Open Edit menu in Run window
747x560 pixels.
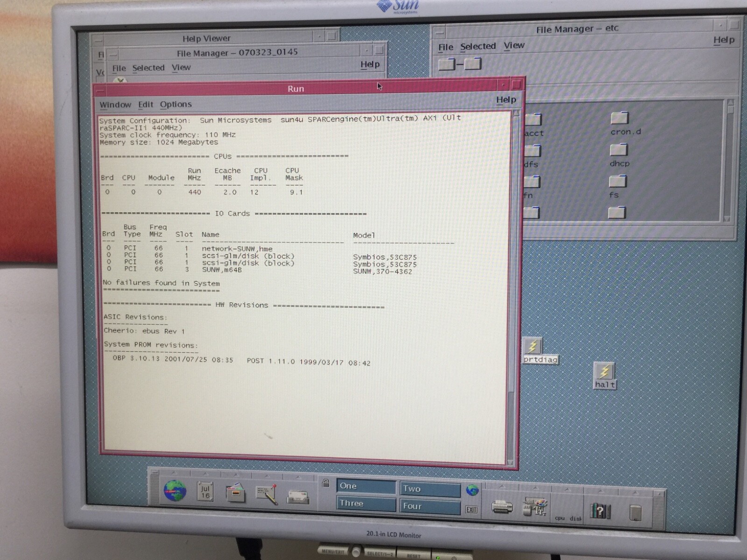click(x=146, y=105)
